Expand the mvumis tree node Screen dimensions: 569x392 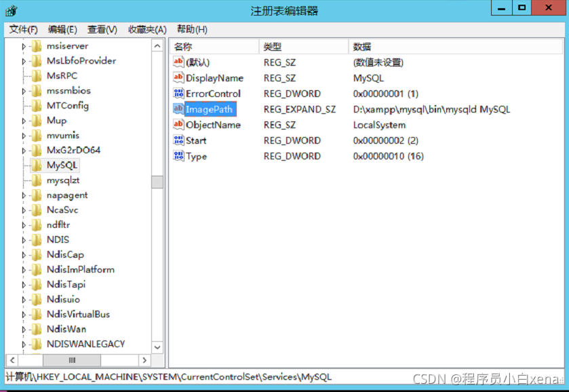(x=24, y=136)
